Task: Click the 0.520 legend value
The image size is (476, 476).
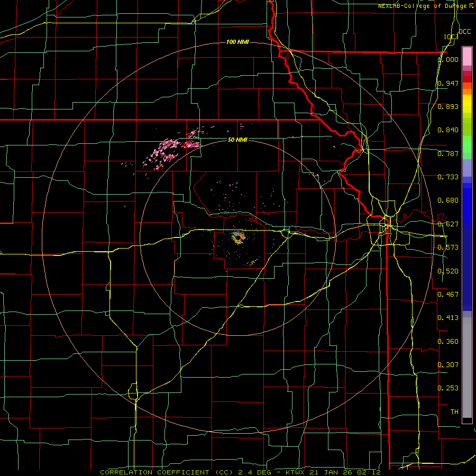Action: coord(448,271)
